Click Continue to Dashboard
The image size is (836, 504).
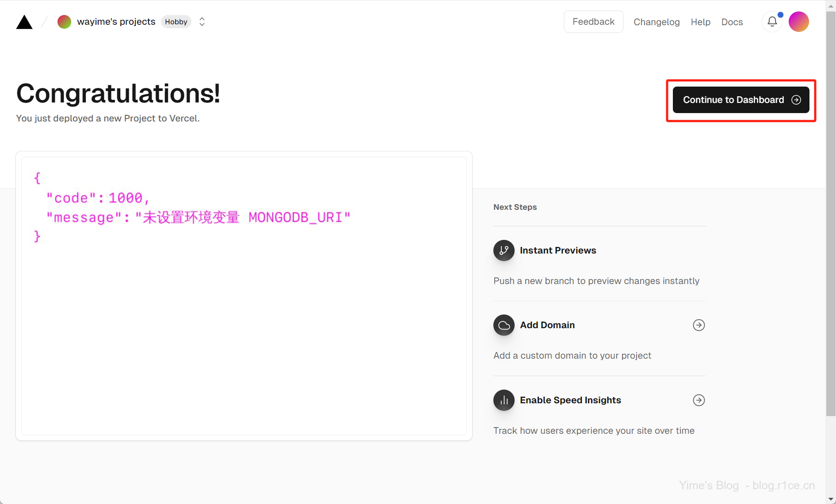click(x=741, y=100)
